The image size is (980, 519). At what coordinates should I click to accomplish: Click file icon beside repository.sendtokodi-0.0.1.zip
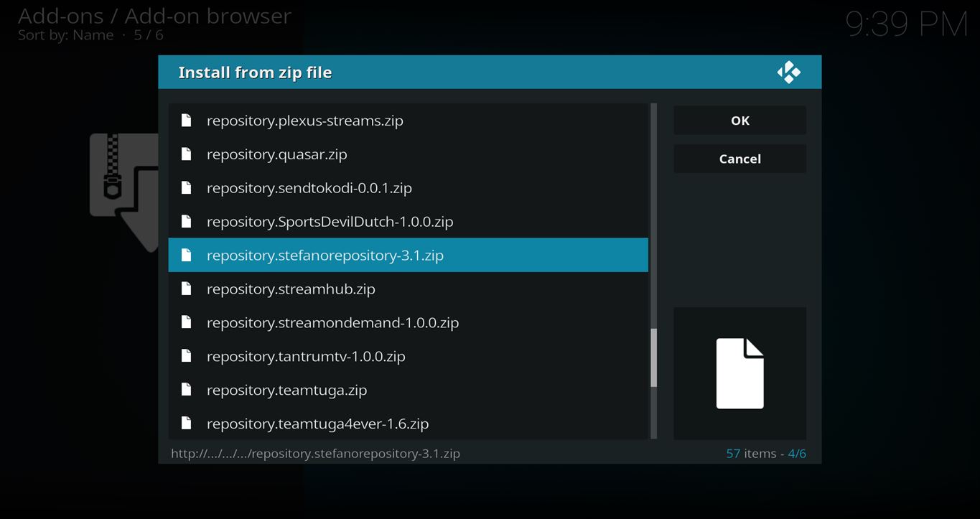pos(187,188)
